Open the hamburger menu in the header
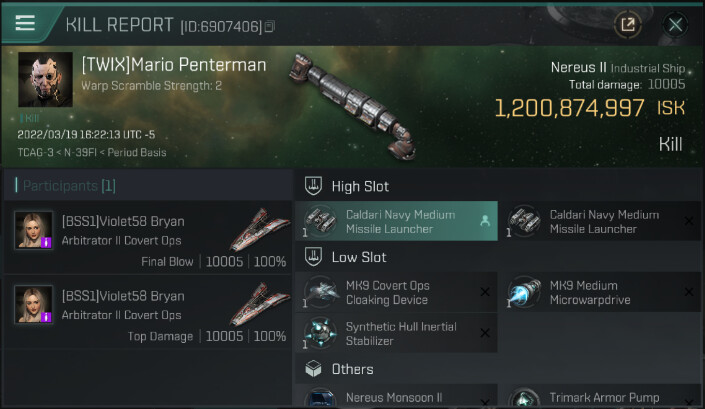The height and width of the screenshot is (409, 705). click(x=25, y=23)
